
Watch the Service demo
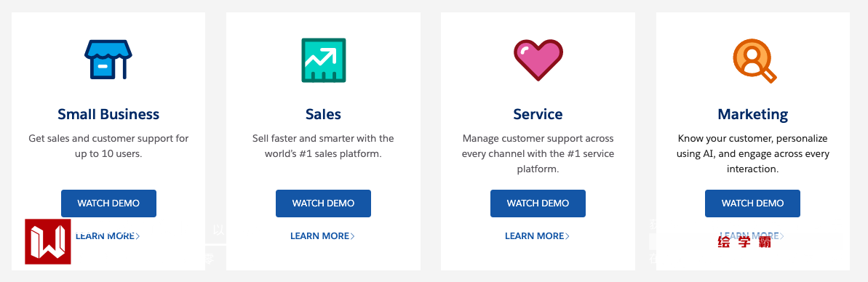pos(538,204)
